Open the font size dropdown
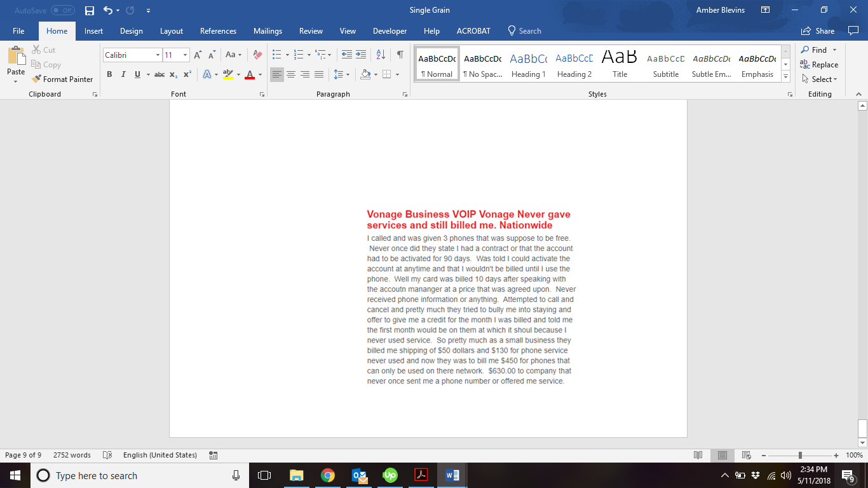This screenshot has height=488, width=868. pyautogui.click(x=185, y=55)
